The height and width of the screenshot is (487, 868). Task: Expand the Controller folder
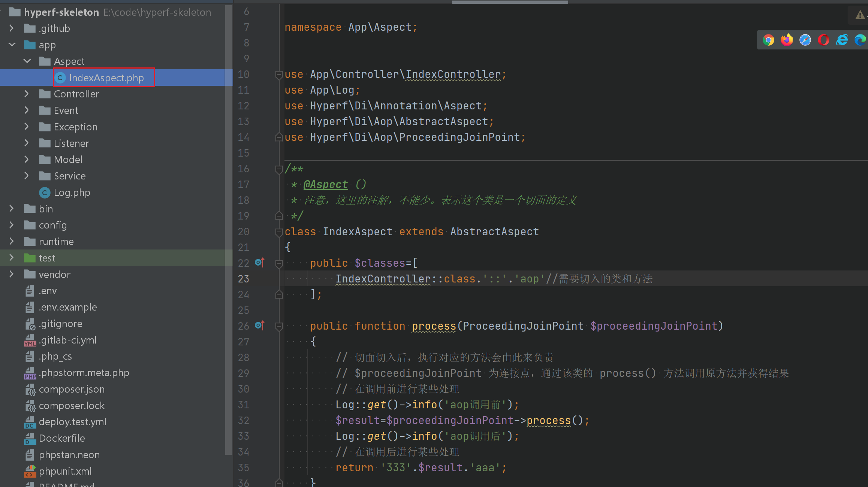click(27, 94)
